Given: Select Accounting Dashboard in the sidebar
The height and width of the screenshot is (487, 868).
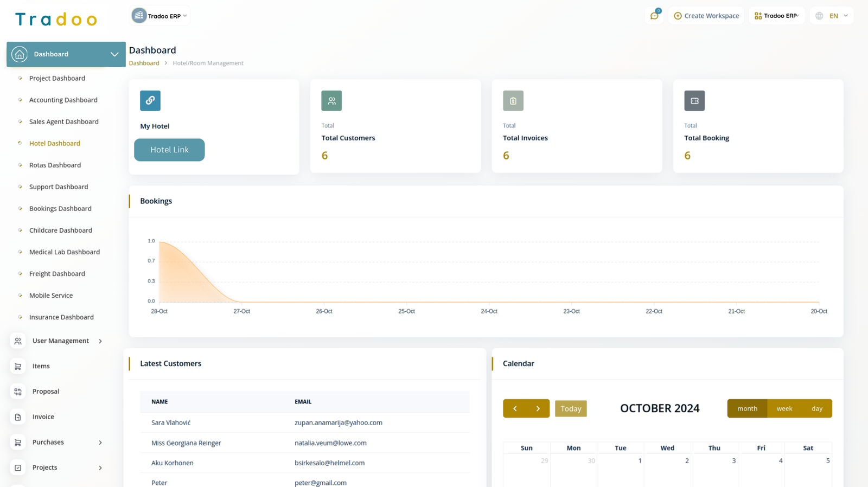Looking at the screenshot, I should [63, 100].
